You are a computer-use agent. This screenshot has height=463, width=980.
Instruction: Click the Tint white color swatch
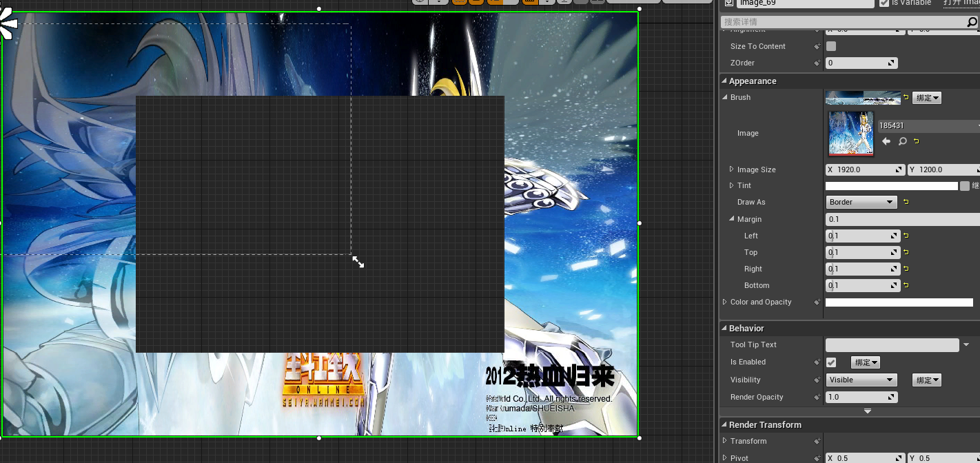click(892, 186)
